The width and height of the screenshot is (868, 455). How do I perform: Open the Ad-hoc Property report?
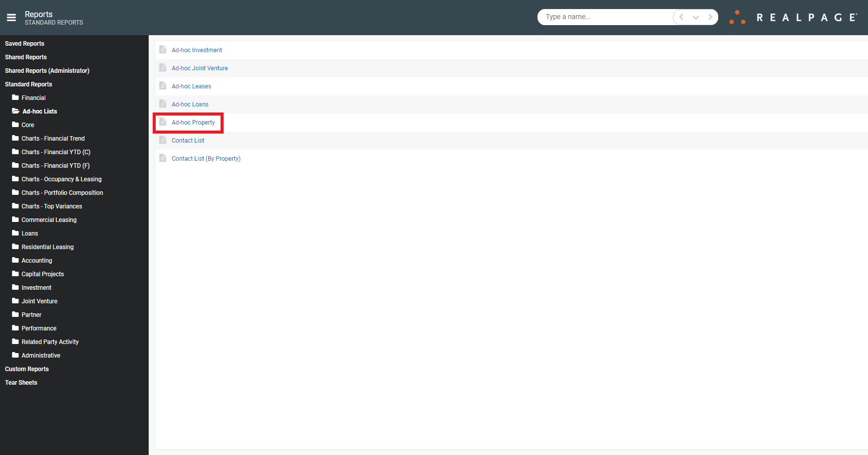pos(193,122)
